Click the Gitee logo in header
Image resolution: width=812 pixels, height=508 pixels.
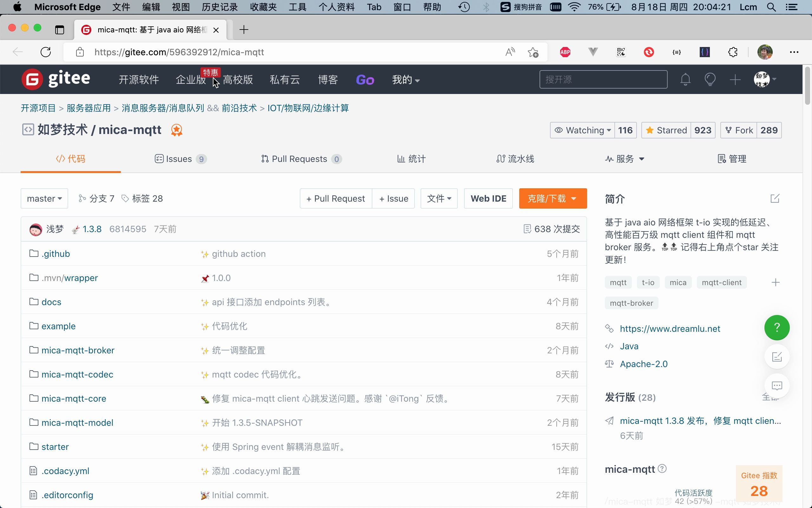[56, 79]
